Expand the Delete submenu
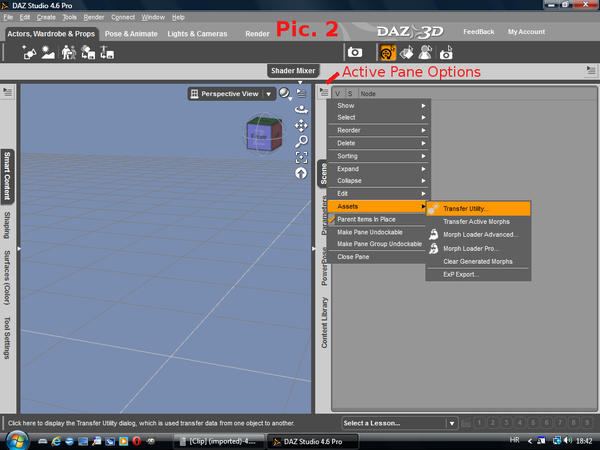The image size is (600, 450). (x=379, y=143)
